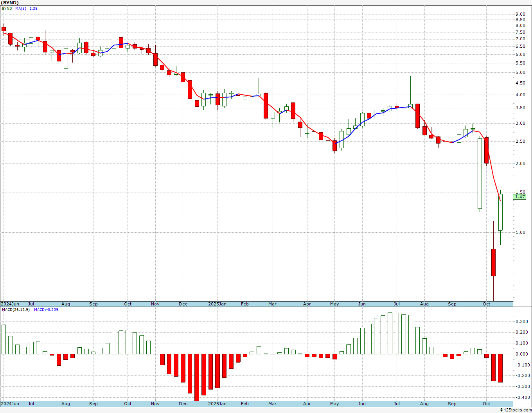Image resolution: width=532 pixels, height=413 pixels.
Task: Select the BYND legend label
Action: tap(7, 8)
